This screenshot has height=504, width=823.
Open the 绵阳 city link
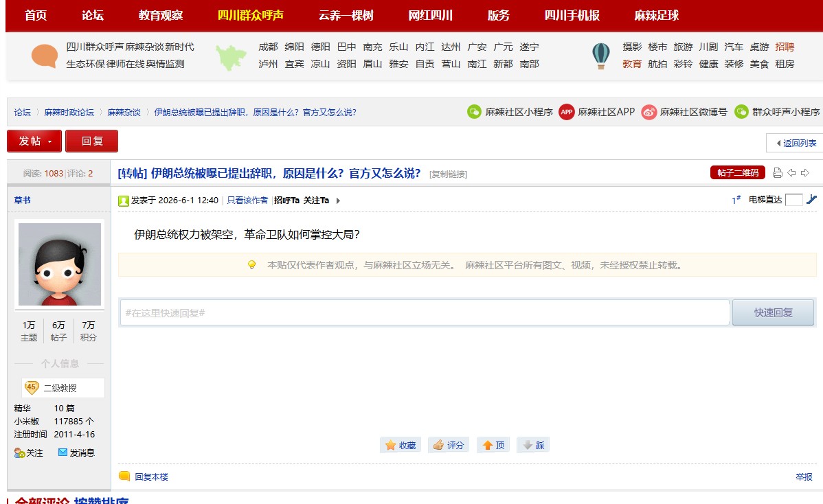(x=294, y=47)
